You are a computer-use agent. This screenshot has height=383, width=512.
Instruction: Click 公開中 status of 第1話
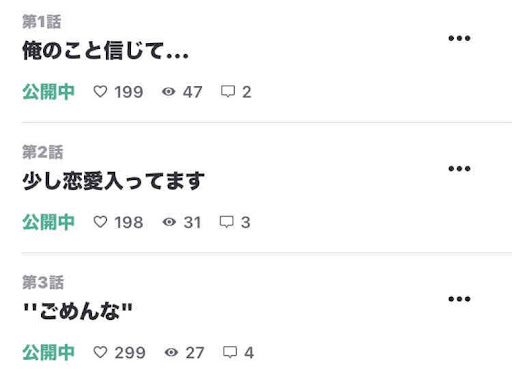pos(48,92)
